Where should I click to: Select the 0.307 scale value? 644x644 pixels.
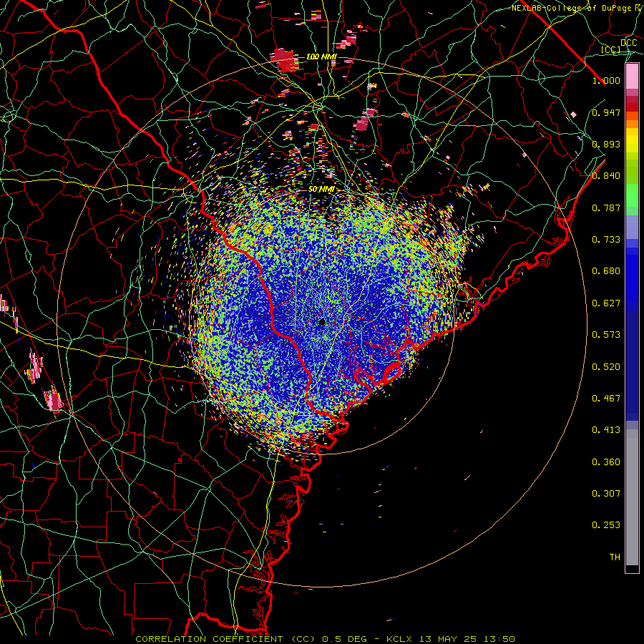(606, 494)
